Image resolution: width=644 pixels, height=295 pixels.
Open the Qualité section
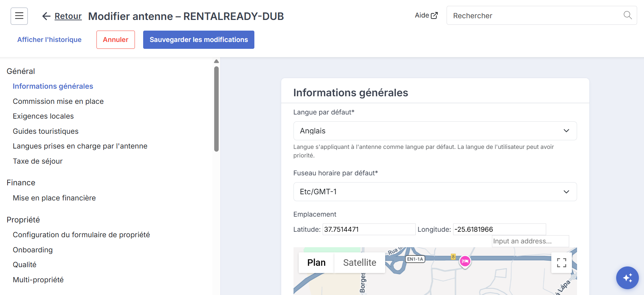[24, 265]
